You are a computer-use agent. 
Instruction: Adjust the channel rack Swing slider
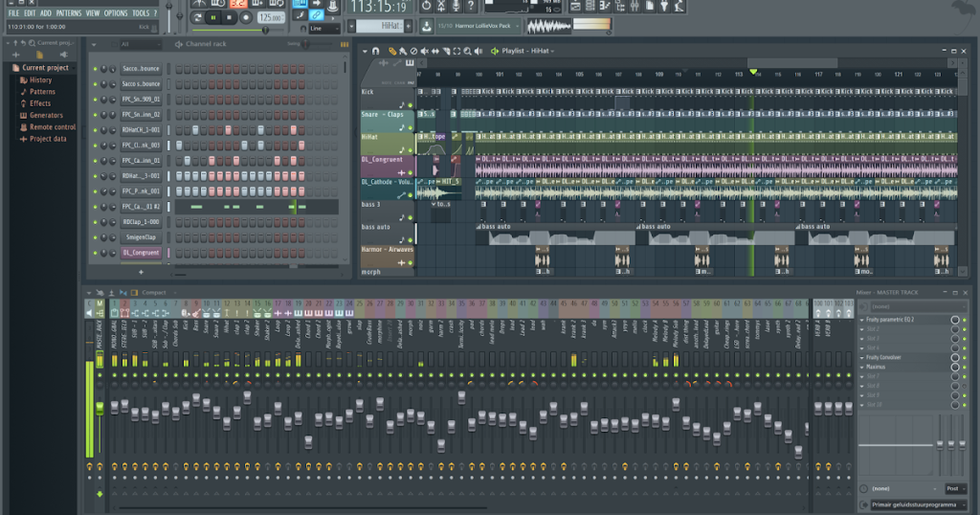tap(306, 44)
